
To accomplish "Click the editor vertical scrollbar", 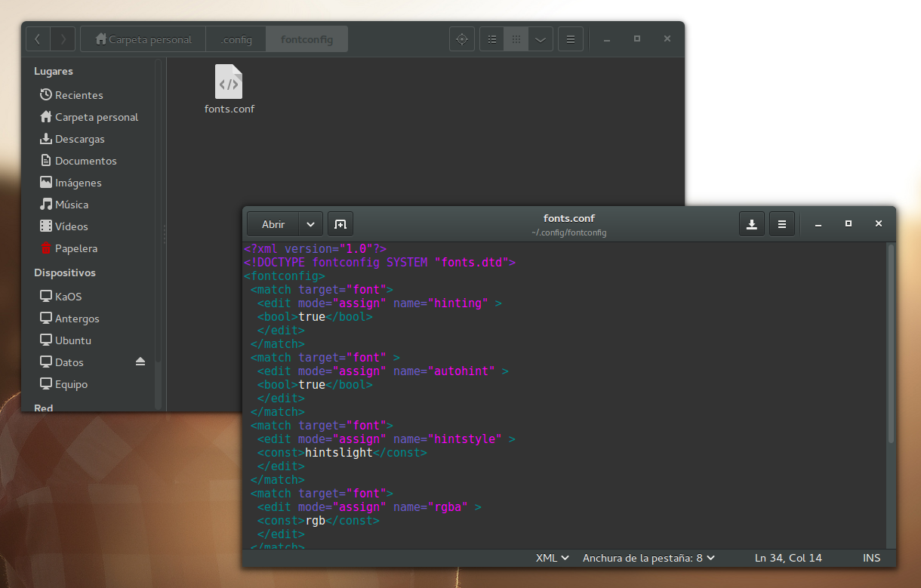I will (892, 343).
